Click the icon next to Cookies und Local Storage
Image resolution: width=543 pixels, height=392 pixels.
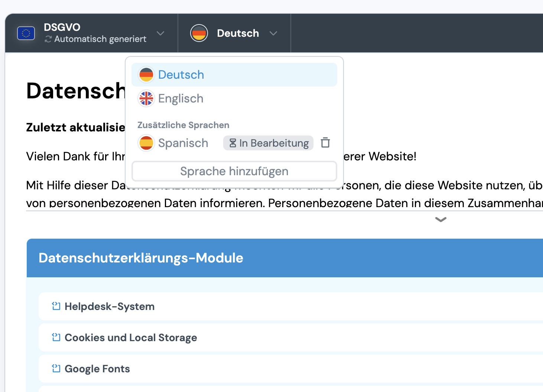pyautogui.click(x=56, y=337)
